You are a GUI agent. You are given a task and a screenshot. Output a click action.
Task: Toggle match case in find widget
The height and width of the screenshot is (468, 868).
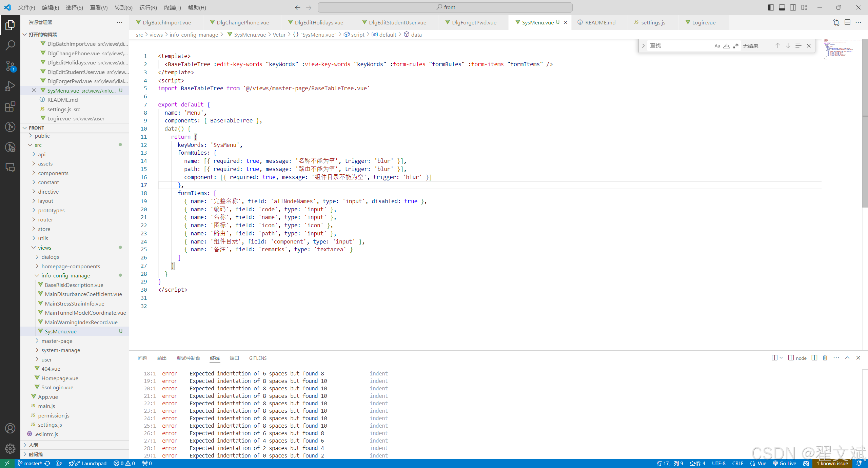(x=717, y=46)
